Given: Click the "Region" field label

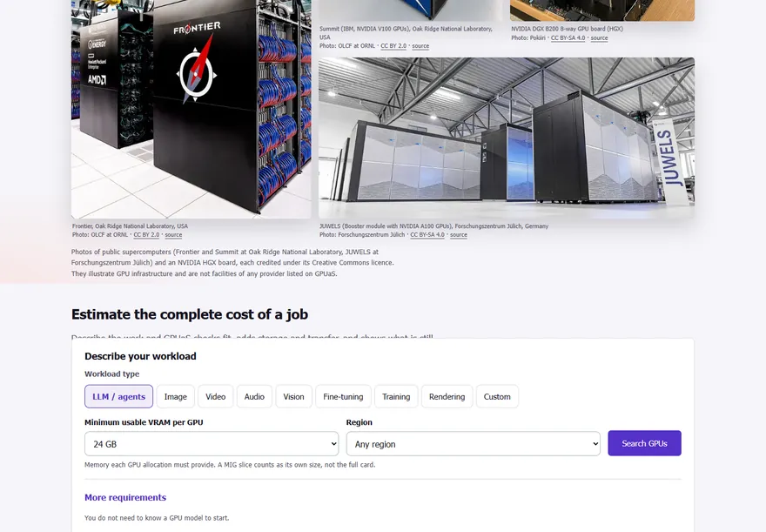Looking at the screenshot, I should [x=359, y=422].
